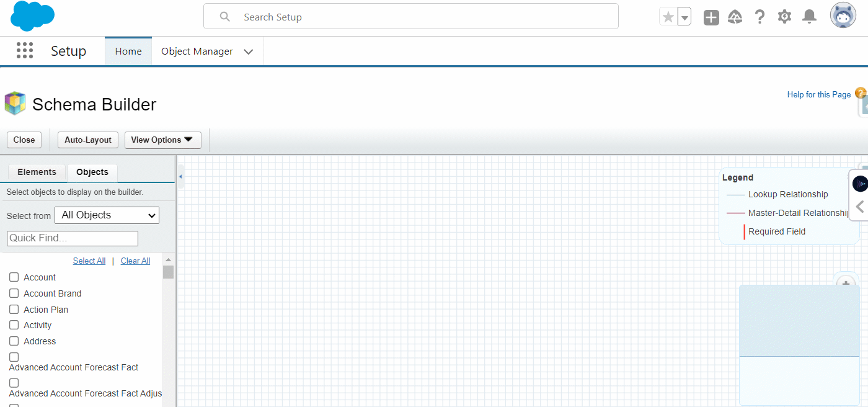Viewport: 868px width, 407px height.
Task: Open the favorites star icon
Action: 668,17
